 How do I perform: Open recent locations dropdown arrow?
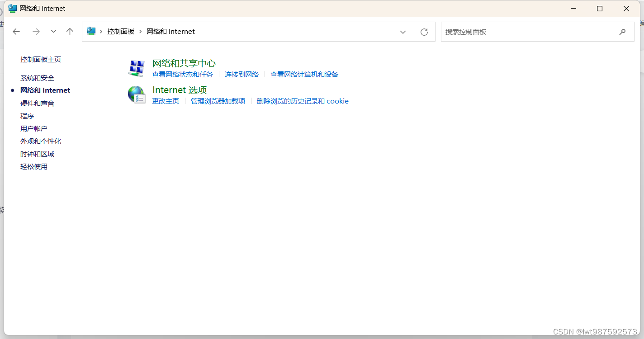click(x=53, y=32)
